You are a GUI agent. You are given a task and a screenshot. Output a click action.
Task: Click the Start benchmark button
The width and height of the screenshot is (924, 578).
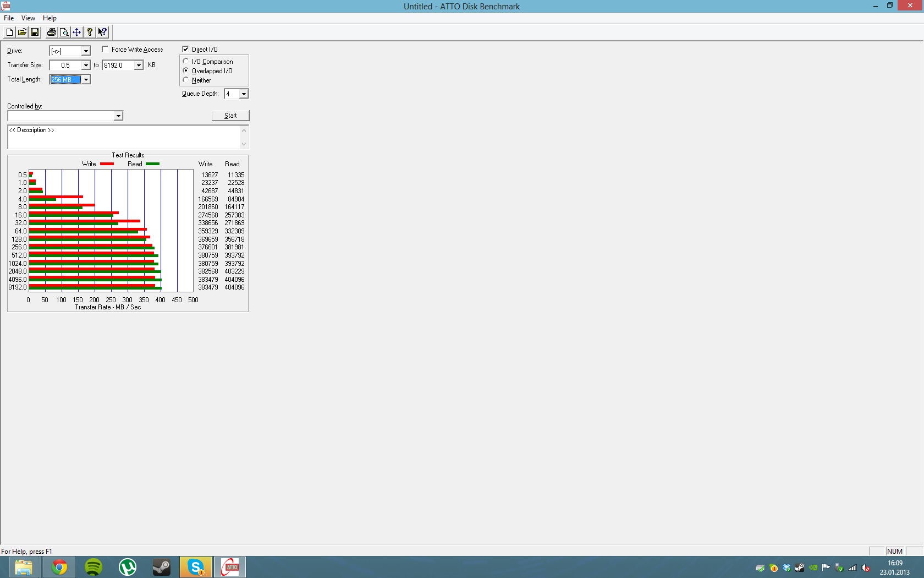(230, 116)
